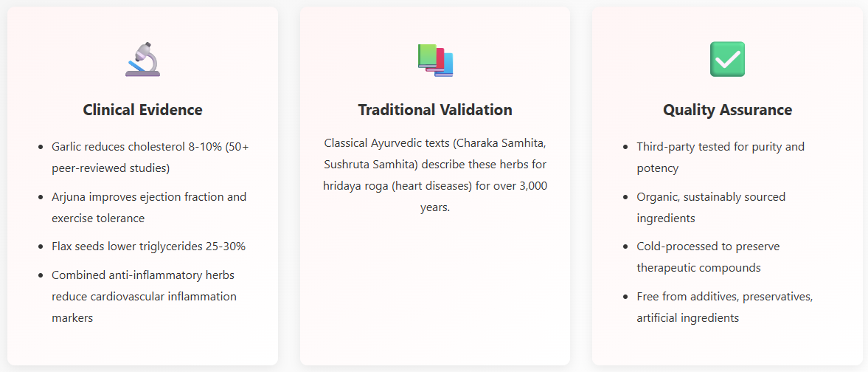
Task: Select the Traditional Validation heading
Action: 435,110
